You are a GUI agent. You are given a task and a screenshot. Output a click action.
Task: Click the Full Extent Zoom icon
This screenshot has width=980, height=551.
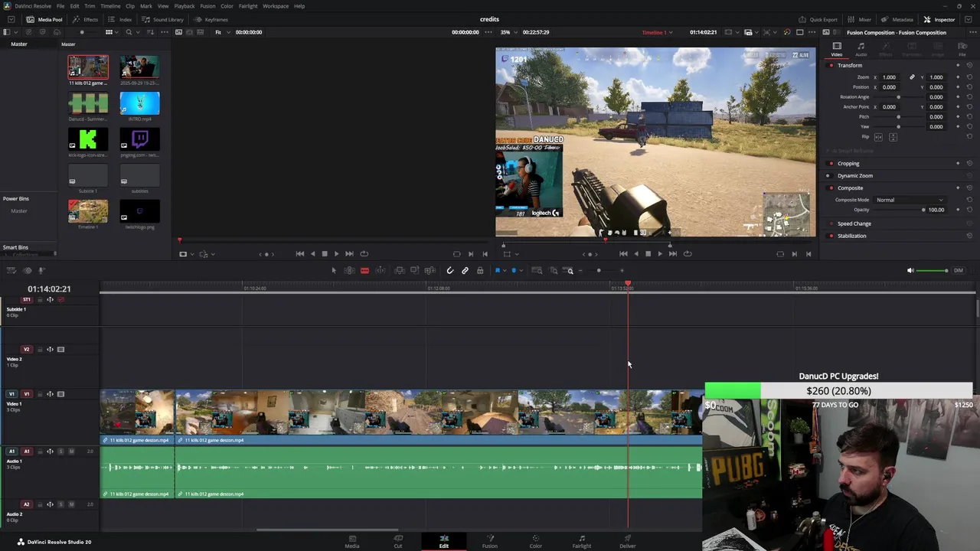pos(537,270)
